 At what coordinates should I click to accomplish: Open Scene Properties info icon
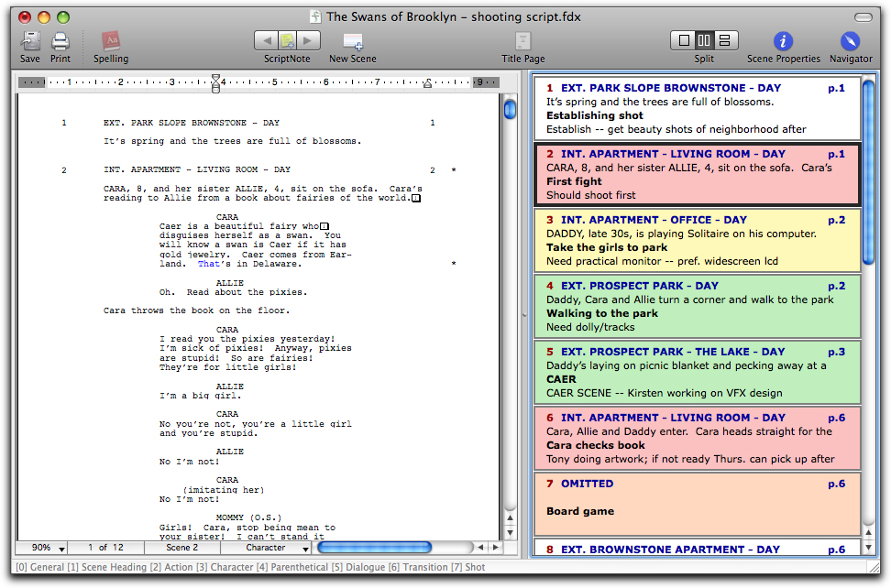(783, 41)
